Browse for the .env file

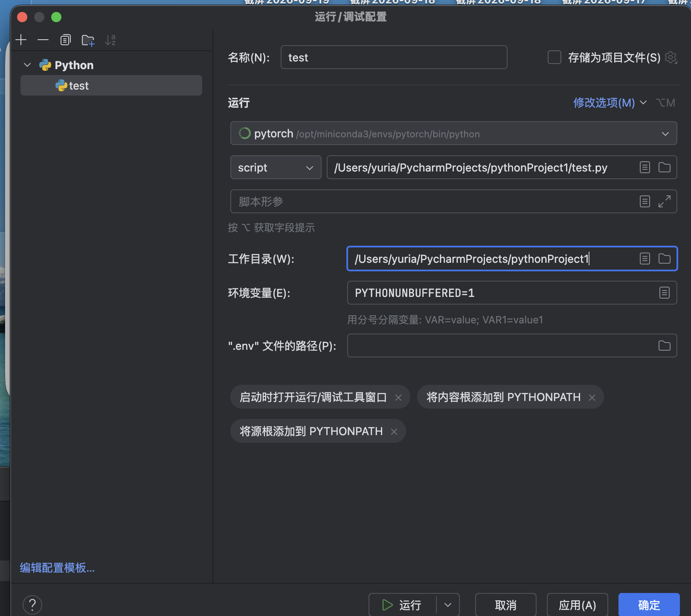coord(665,346)
